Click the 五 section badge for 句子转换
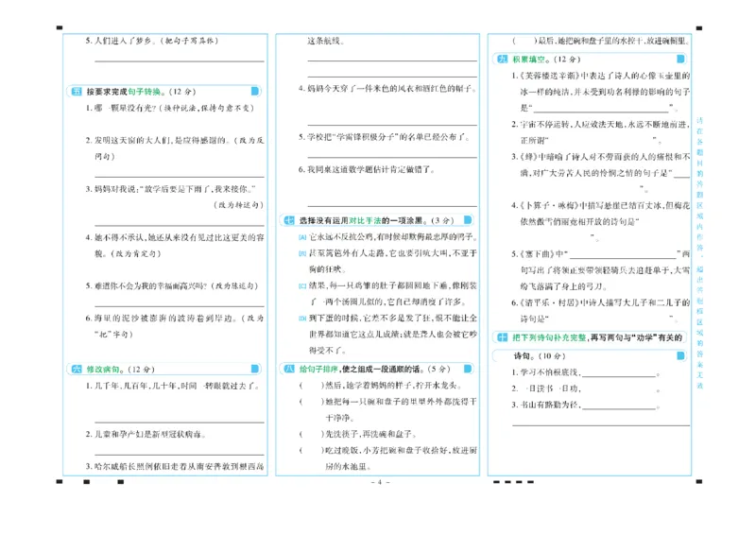This screenshot has height=535, width=756. click(77, 91)
